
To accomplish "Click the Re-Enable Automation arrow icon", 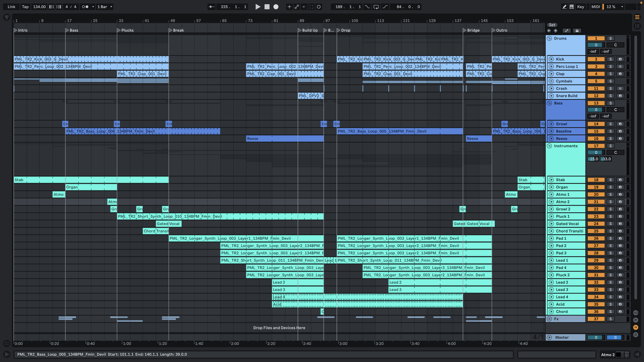I will [x=304, y=7].
